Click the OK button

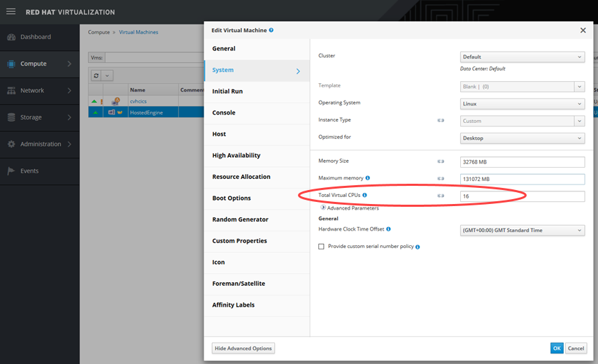coord(557,348)
